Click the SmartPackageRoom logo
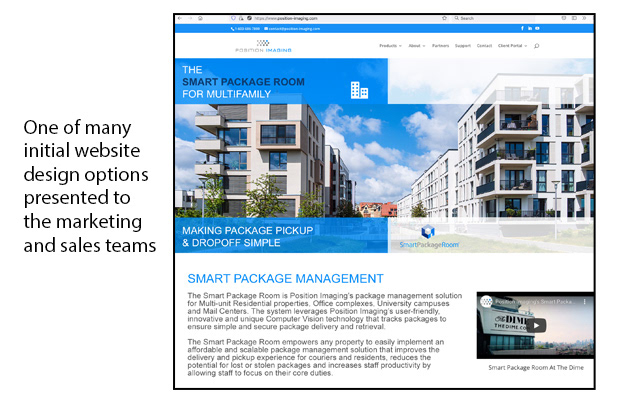Image resolution: width=620 pixels, height=403 pixels. point(429,237)
